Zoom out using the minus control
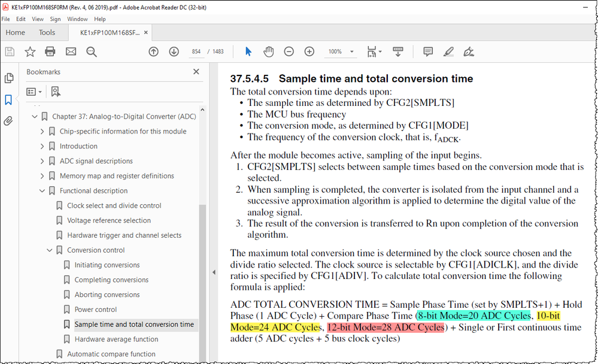Image resolution: width=598 pixels, height=364 pixels. tap(289, 51)
